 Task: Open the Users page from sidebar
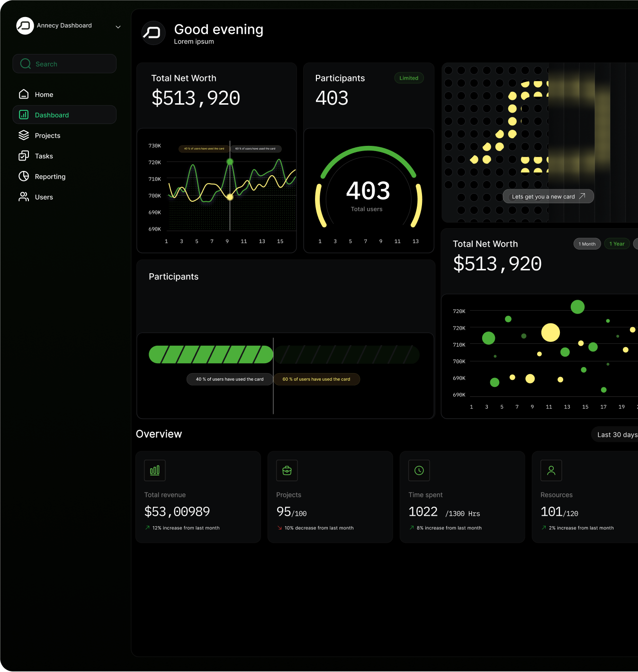pos(44,197)
